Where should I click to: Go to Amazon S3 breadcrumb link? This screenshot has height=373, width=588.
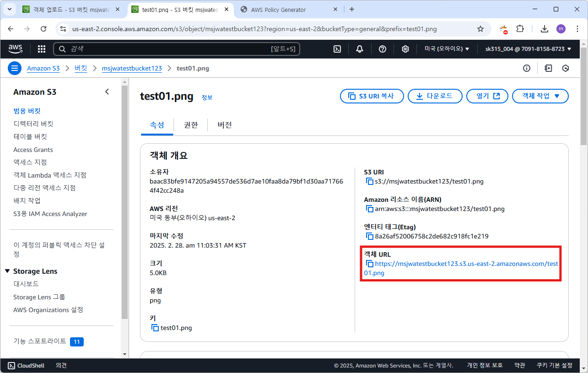pos(43,68)
